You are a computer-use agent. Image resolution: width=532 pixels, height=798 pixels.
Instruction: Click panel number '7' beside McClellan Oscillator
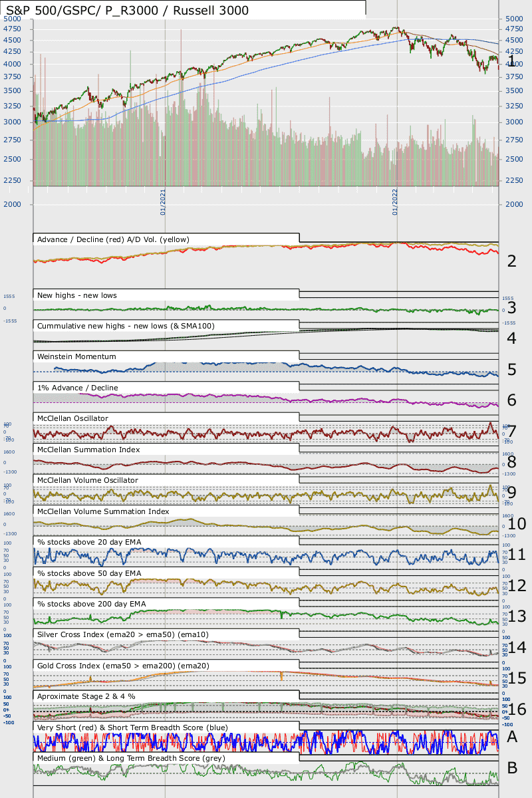coord(511,431)
